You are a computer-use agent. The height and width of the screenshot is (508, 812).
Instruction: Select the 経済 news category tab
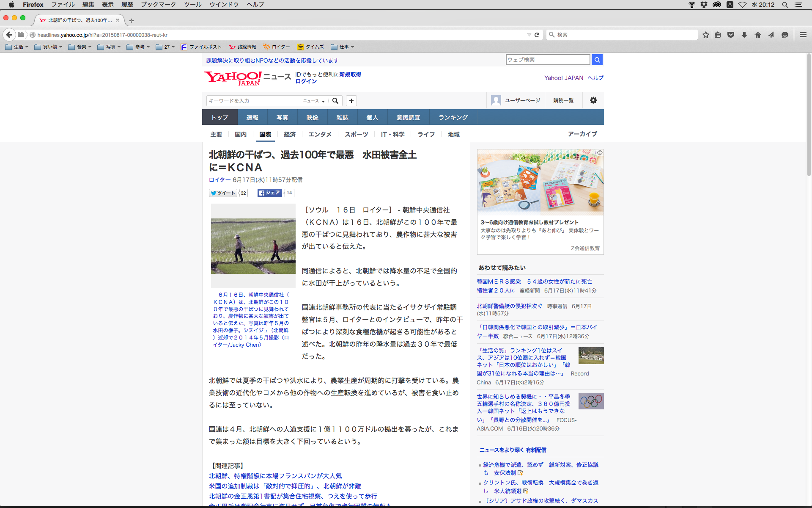click(290, 134)
